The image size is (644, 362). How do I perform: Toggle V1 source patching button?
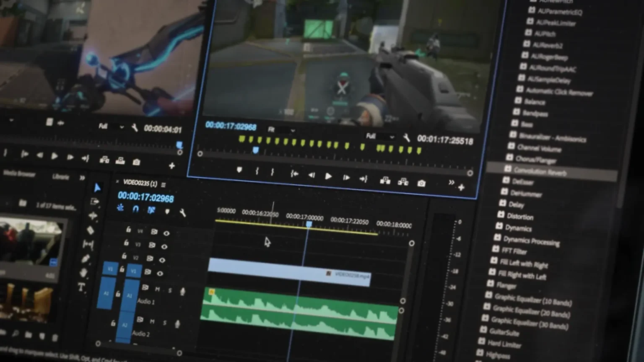coord(110,269)
